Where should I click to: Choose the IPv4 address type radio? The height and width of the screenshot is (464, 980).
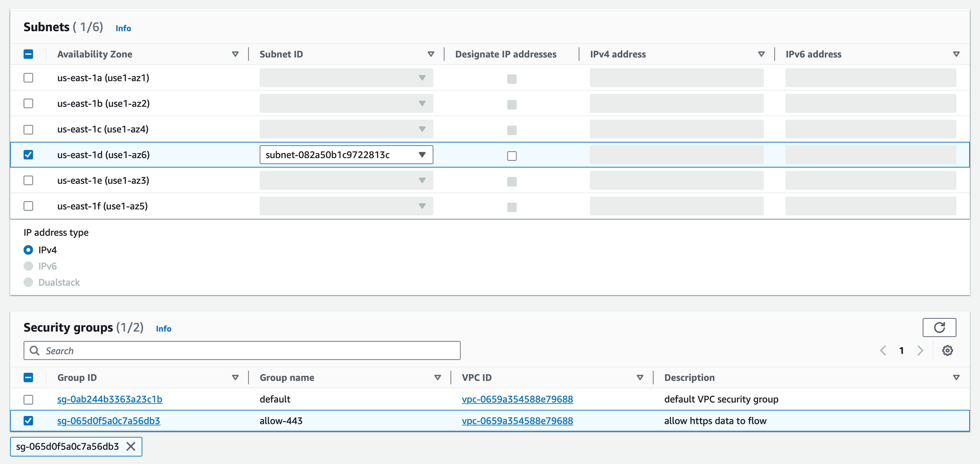coord(28,250)
